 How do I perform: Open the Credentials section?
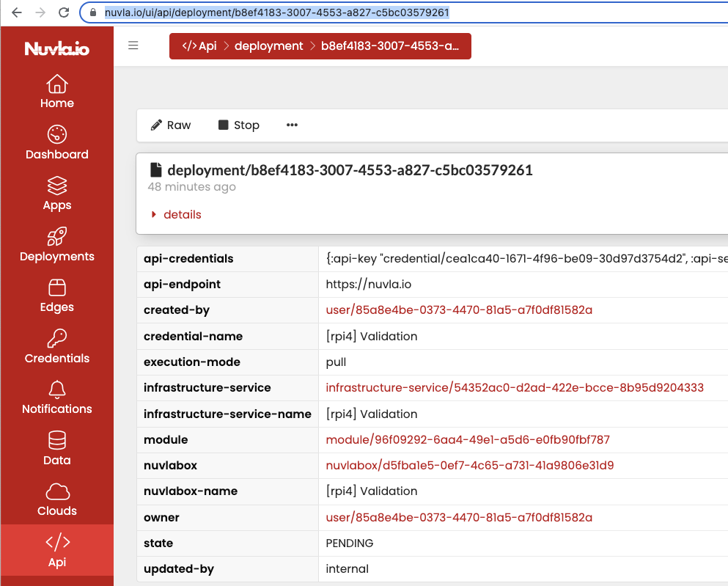tap(56, 346)
